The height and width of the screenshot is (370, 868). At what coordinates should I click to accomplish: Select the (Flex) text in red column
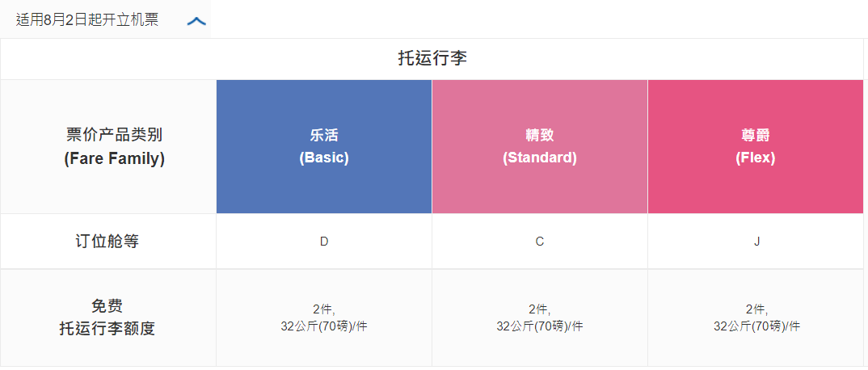coord(756,158)
